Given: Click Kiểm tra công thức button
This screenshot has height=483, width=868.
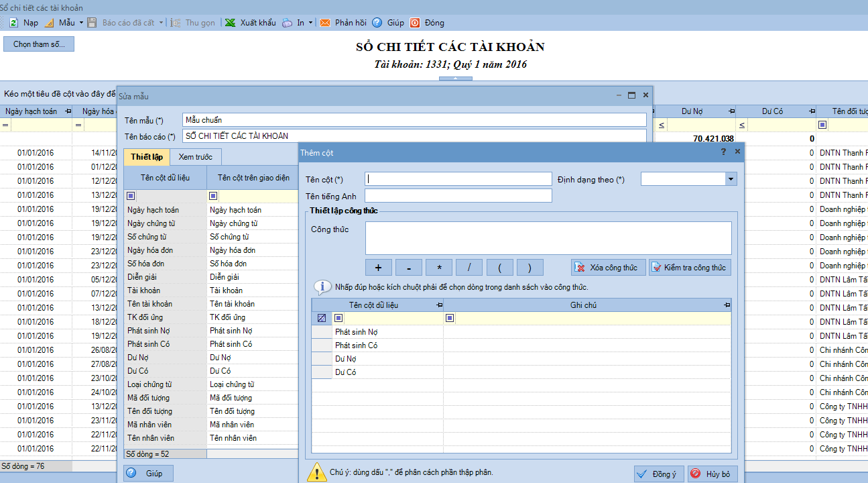Looking at the screenshot, I should click(690, 268).
